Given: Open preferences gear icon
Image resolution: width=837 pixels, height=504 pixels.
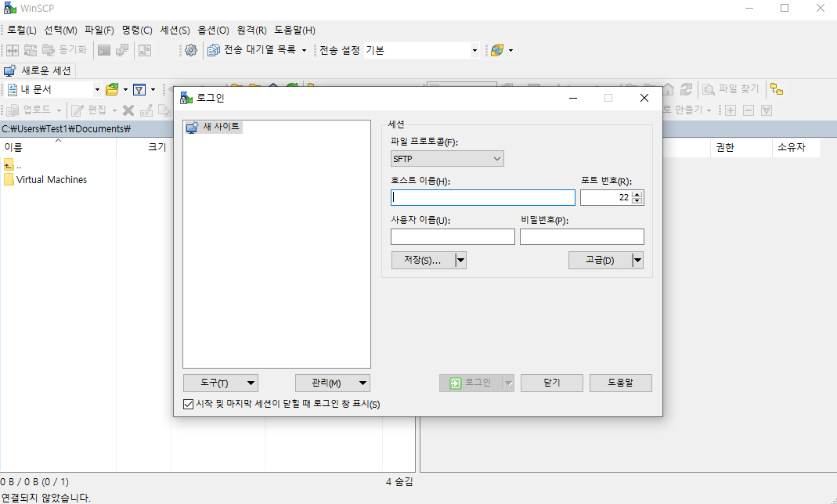Looking at the screenshot, I should click(190, 50).
